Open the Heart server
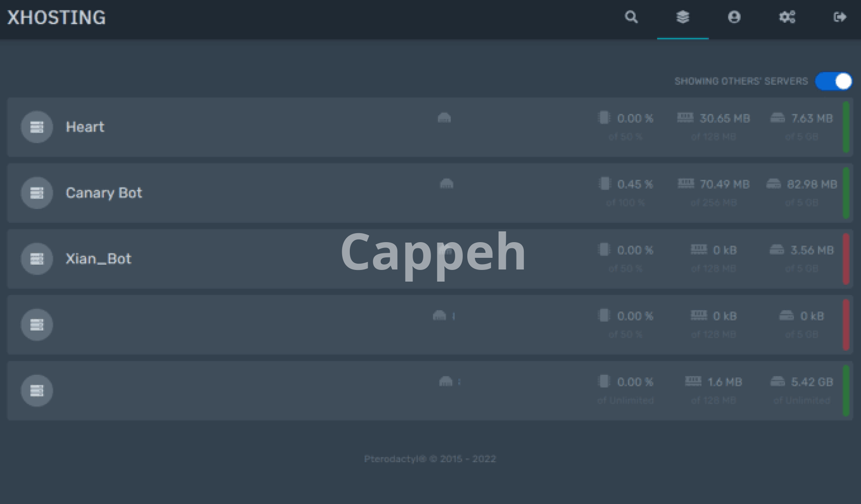 coord(85,127)
